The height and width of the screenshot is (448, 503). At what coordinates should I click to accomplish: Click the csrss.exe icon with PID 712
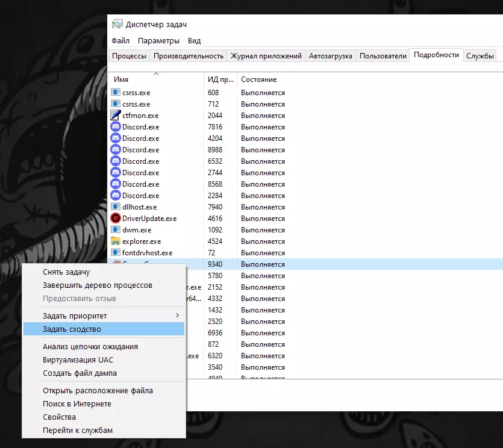[x=116, y=104]
